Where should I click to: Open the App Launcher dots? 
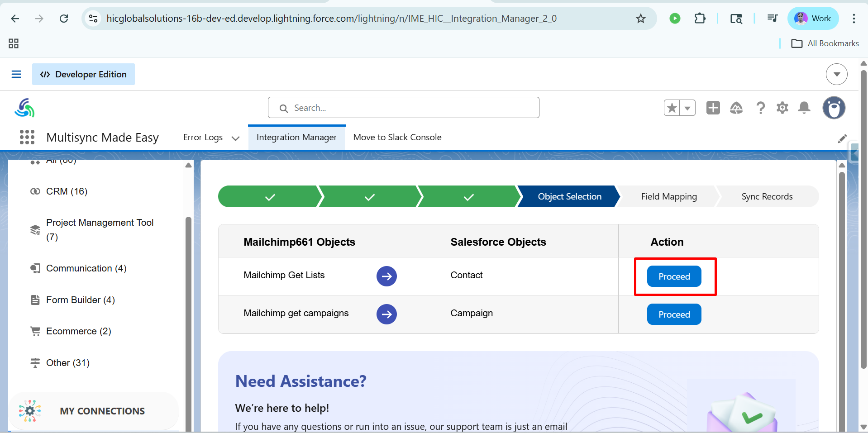point(27,137)
